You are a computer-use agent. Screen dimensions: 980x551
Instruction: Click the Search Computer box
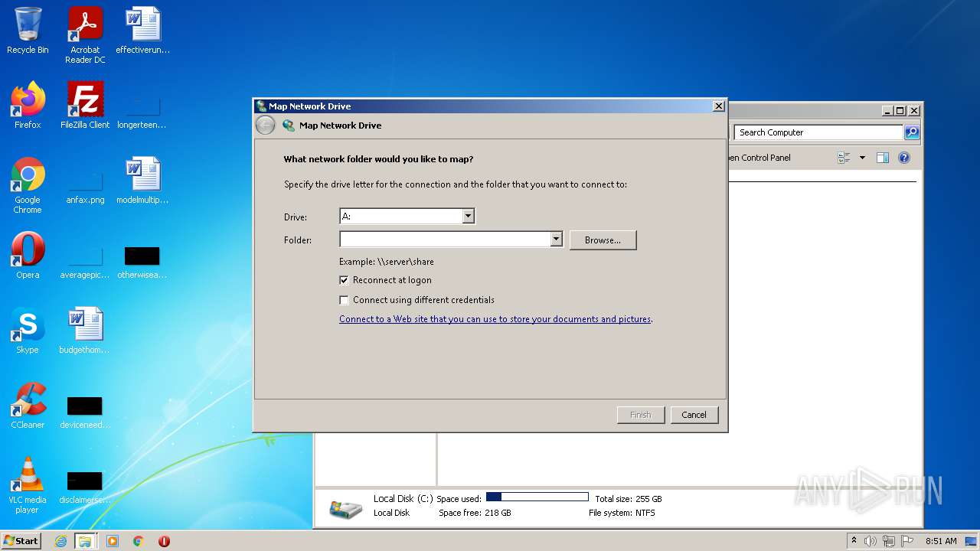coord(818,132)
